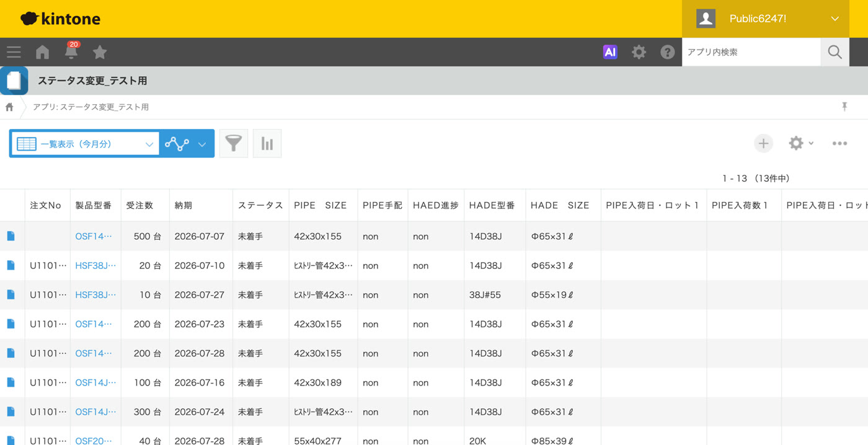
Task: Show the bar chart aggregation icon
Action: 267,143
